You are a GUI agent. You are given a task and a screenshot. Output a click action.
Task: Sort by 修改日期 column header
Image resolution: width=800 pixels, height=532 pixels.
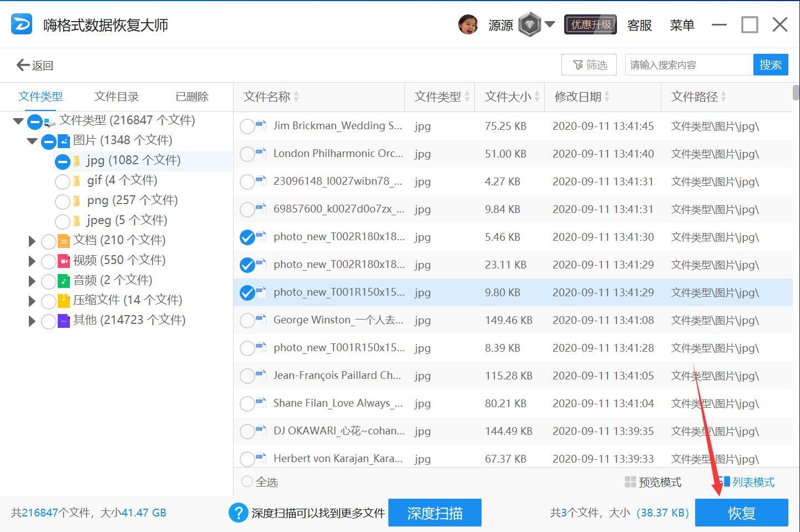[x=603, y=97]
